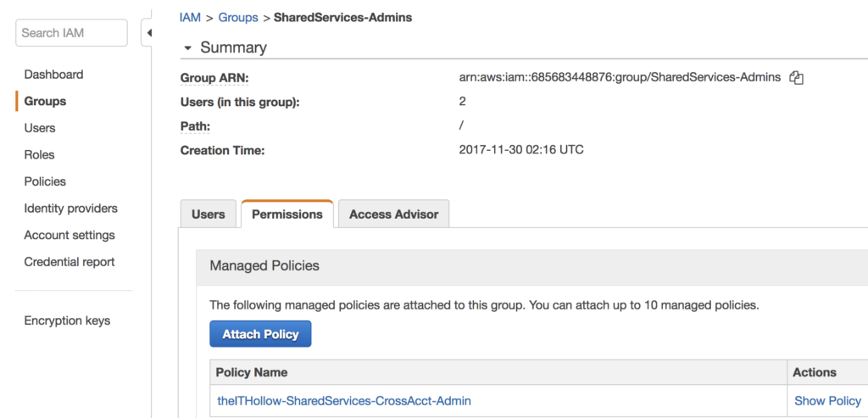
Task: Open Dashboard in the sidebar
Action: pos(53,75)
